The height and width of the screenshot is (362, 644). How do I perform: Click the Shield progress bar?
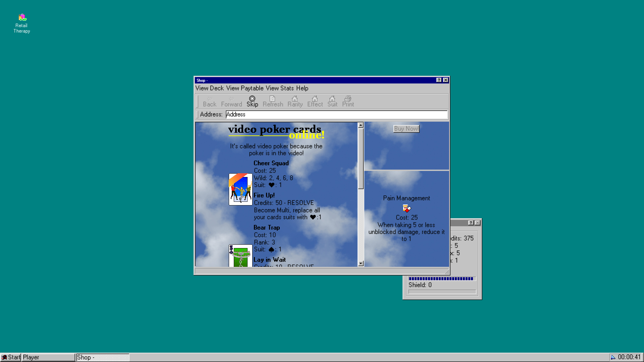pos(442,292)
